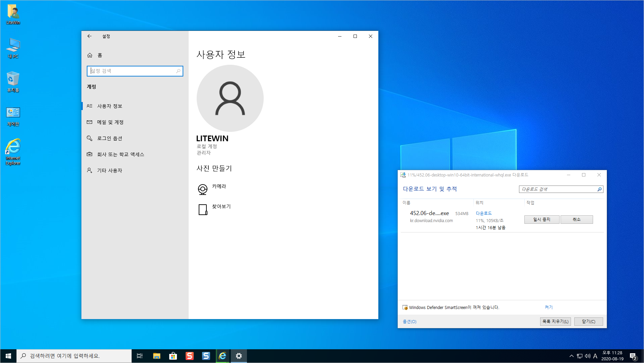This screenshot has width=644, height=363.
Task: Click the volume speaker tray icon
Action: click(x=588, y=356)
